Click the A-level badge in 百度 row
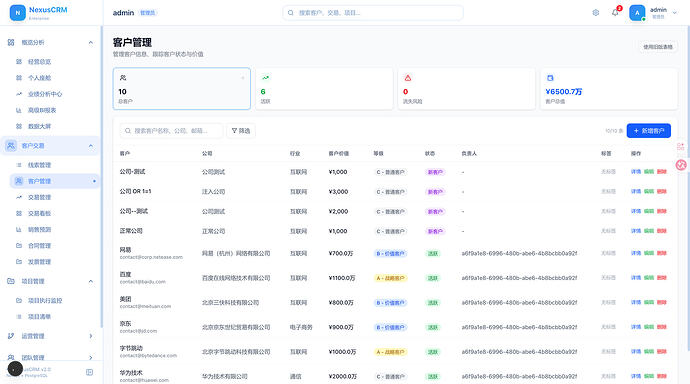This screenshot has height=384, width=690. (390, 278)
